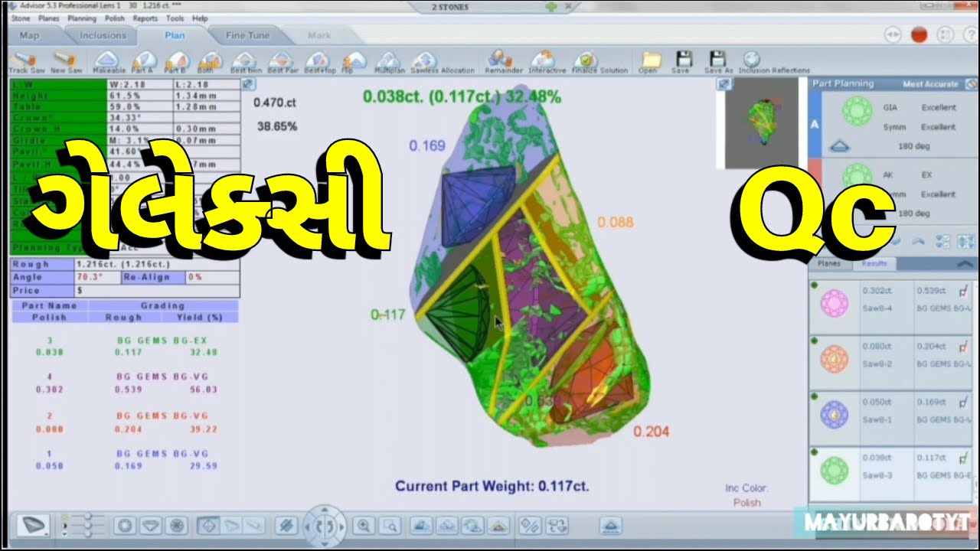Open the Polish menu
Image resolution: width=980 pixels, height=551 pixels.
tap(115, 18)
